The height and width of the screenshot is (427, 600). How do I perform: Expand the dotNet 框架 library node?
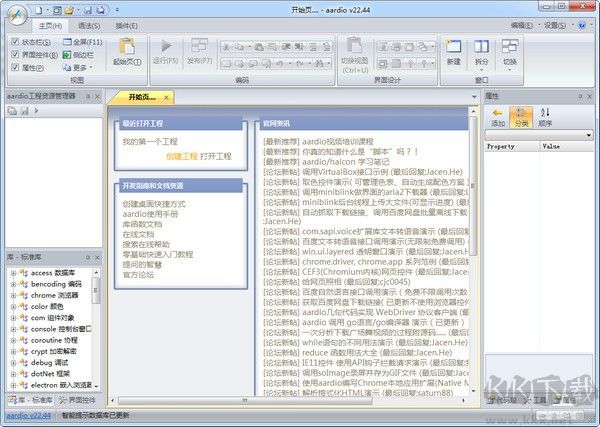point(13,374)
